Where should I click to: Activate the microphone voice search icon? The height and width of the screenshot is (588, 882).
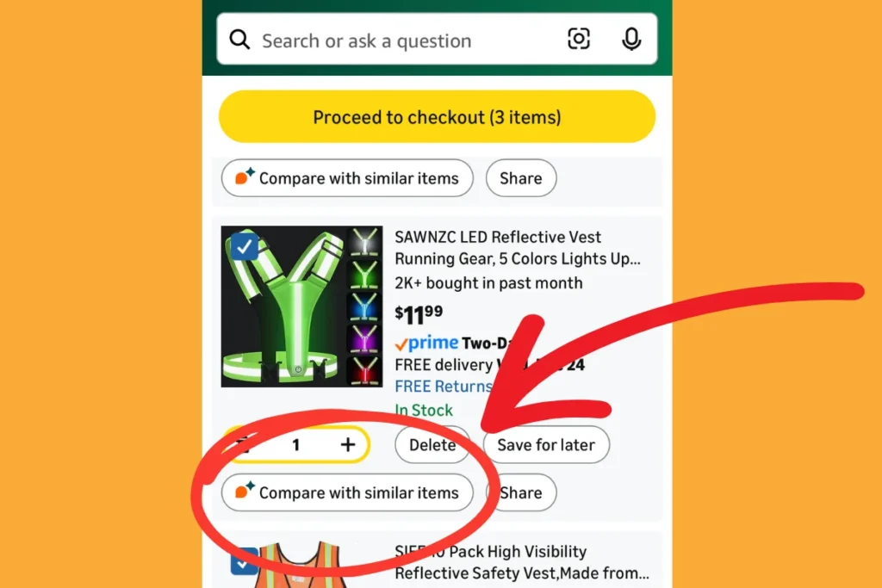pos(631,39)
